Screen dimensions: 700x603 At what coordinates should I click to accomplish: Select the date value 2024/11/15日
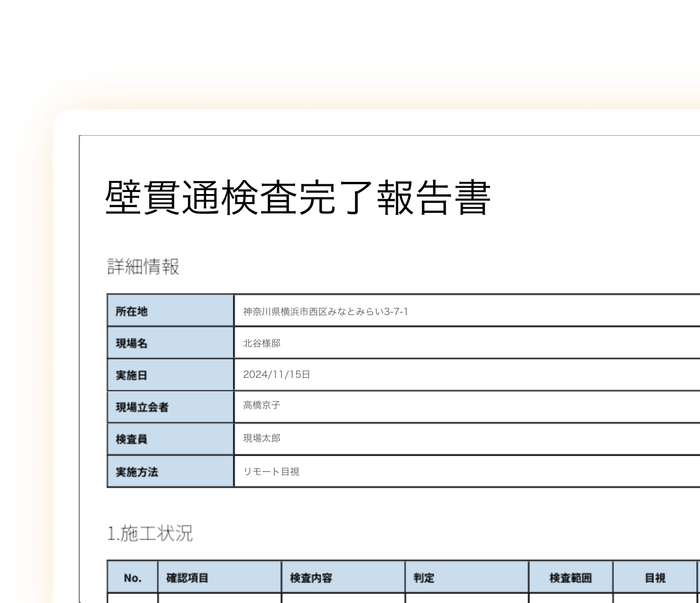click(x=276, y=374)
